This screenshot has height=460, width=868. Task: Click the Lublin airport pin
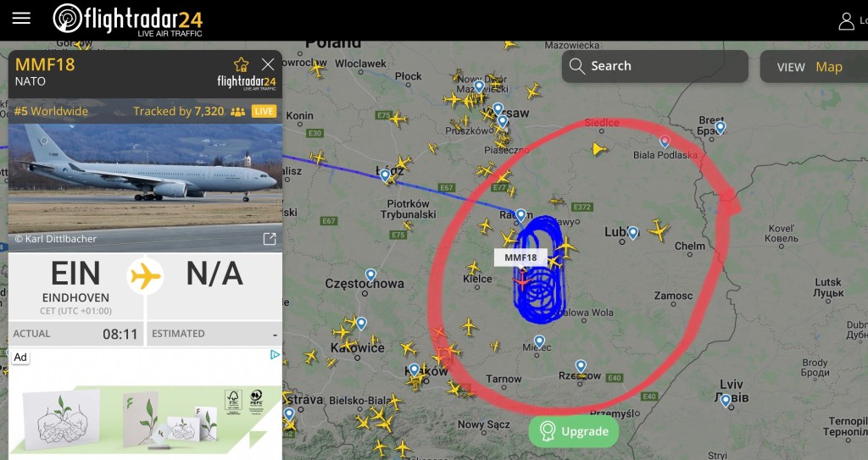point(632,232)
